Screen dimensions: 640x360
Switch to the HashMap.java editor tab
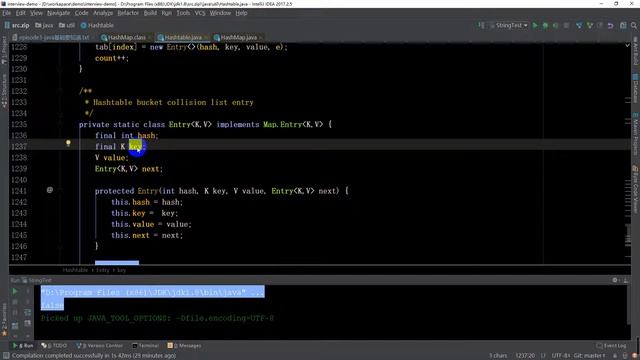click(x=238, y=38)
